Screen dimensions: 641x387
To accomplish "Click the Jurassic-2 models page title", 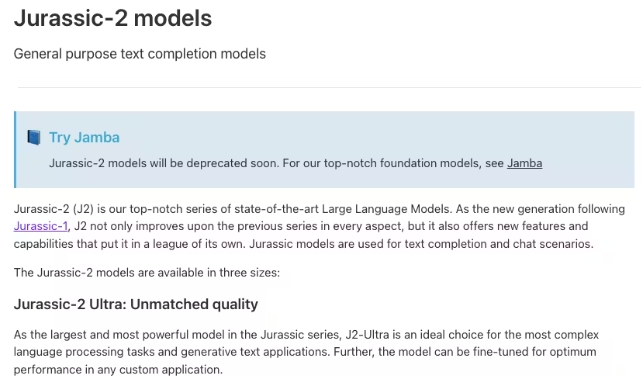I will pyautogui.click(x=113, y=18).
